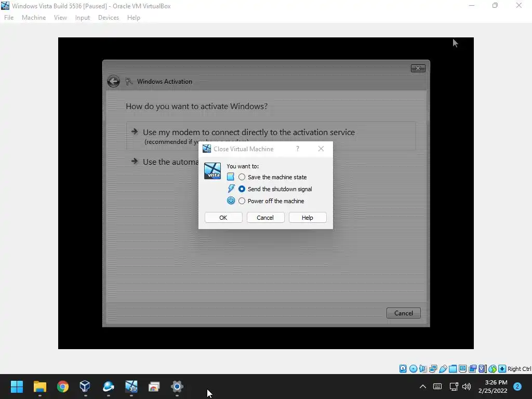Click the dialog's Cancel button next to OK
This screenshot has width=532, height=399.
pyautogui.click(x=265, y=218)
